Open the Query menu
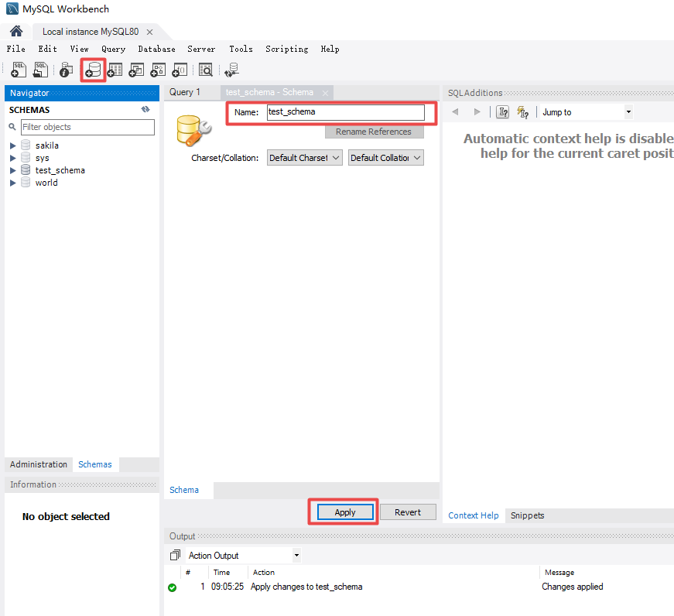674x616 pixels. 114,49
